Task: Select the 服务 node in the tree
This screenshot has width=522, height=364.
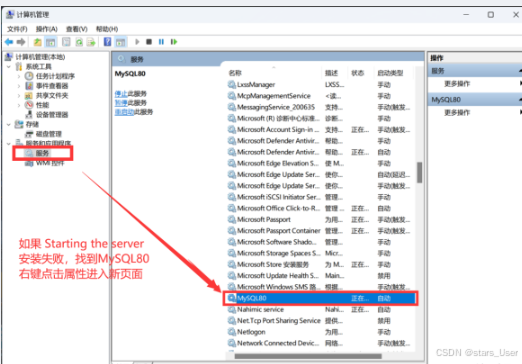Action: 42,153
